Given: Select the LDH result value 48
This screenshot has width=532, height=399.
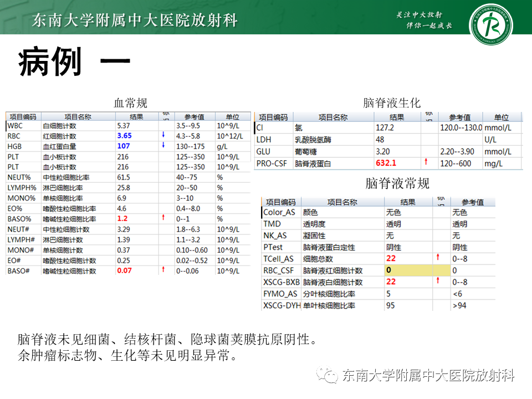Looking at the screenshot, I should coord(380,140).
